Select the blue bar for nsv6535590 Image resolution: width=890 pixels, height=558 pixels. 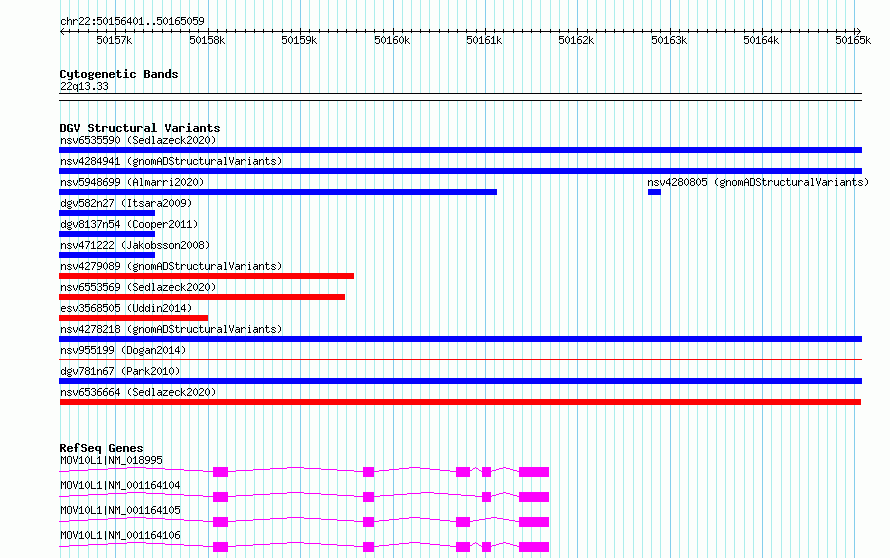(460, 150)
